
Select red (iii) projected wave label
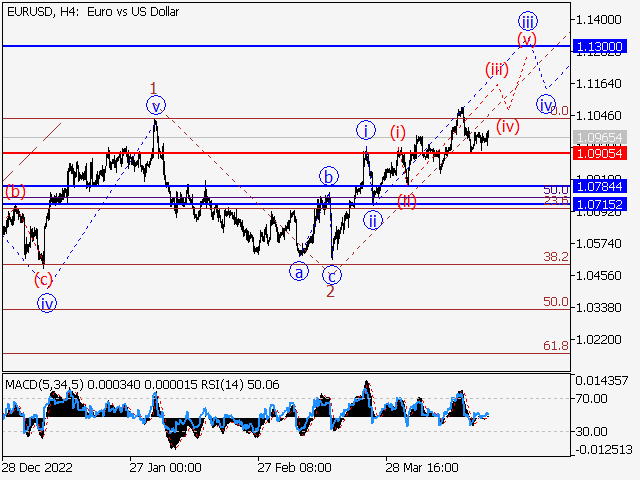497,70
